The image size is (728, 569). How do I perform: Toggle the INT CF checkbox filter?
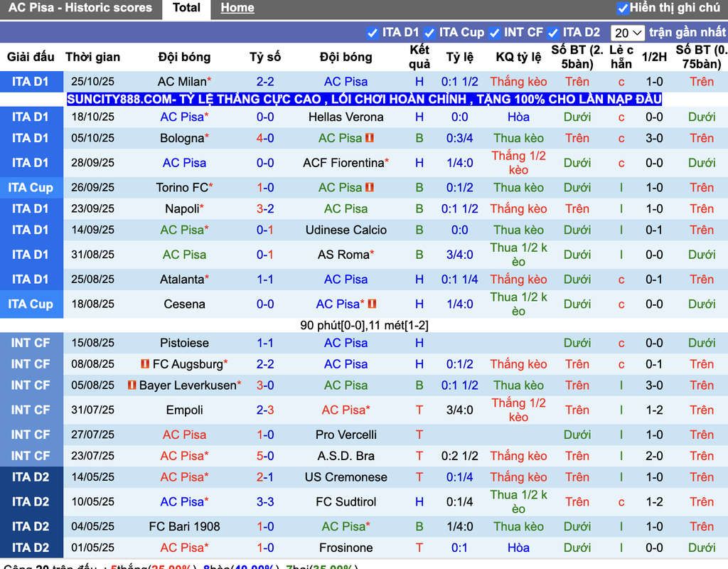[495, 33]
